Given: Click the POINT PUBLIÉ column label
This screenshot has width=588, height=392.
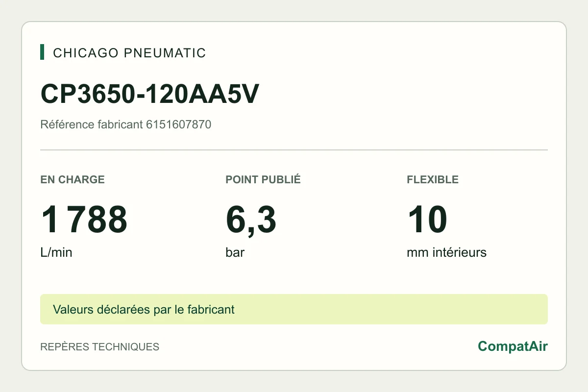Looking at the screenshot, I should 263,179.
